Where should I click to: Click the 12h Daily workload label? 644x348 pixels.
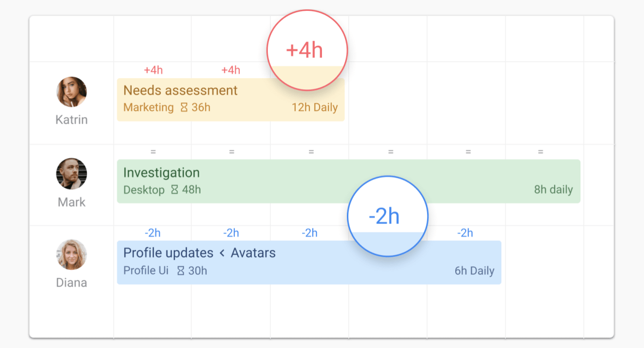coord(314,108)
